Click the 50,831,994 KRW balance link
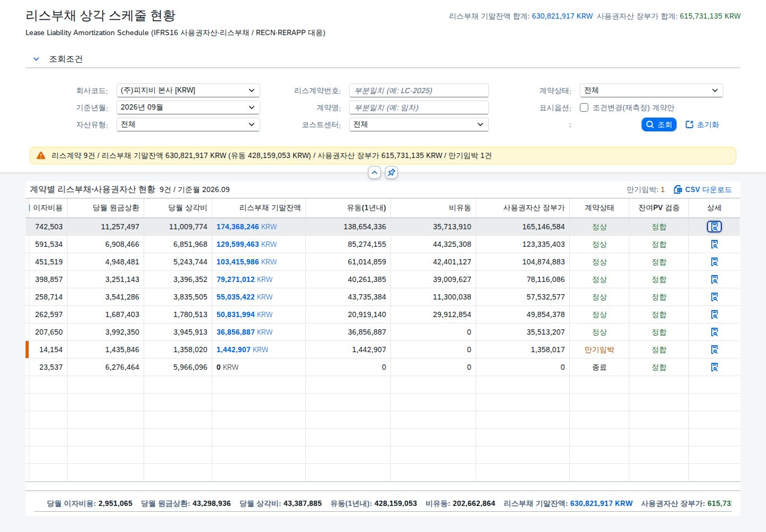Screen dimensions: 766x532 pos(244,314)
